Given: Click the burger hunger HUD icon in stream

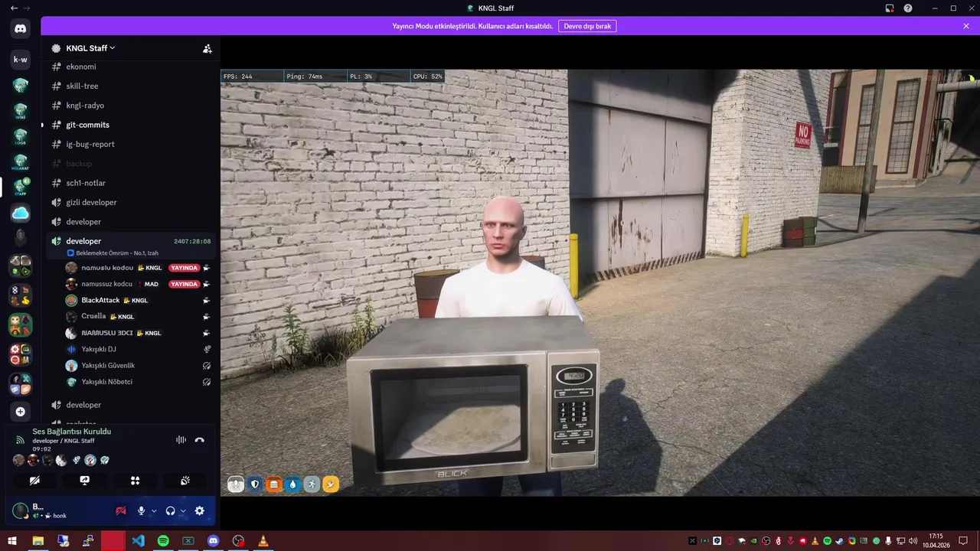Looking at the screenshot, I should click(x=274, y=484).
